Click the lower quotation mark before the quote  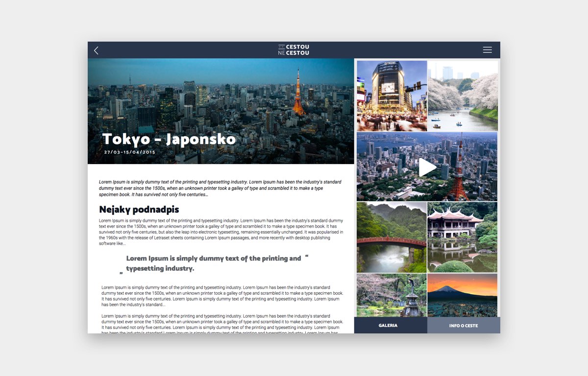point(121,274)
